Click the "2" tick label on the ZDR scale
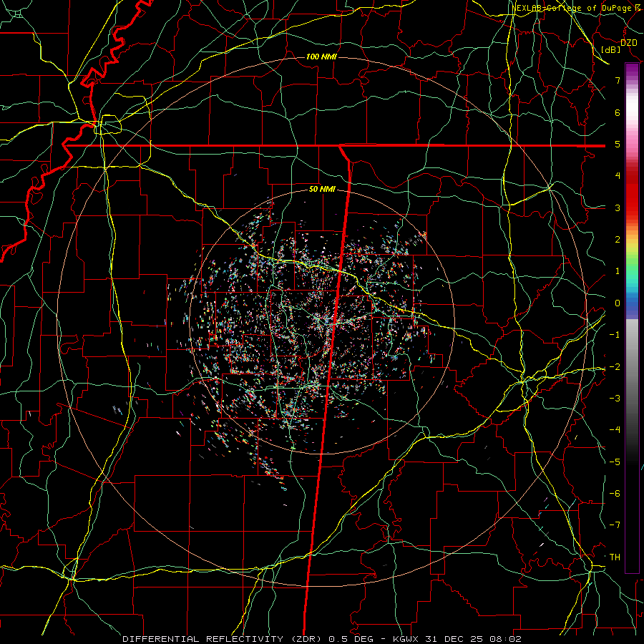 coord(618,240)
